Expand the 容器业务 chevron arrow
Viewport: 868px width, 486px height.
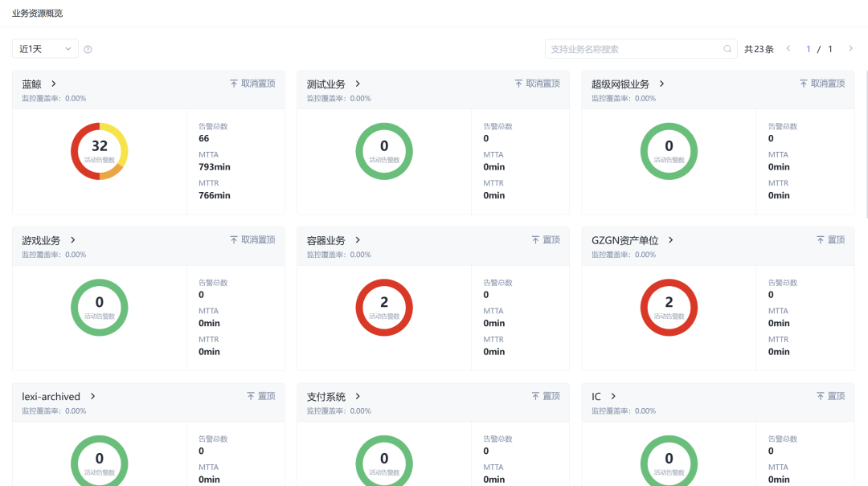(x=358, y=239)
